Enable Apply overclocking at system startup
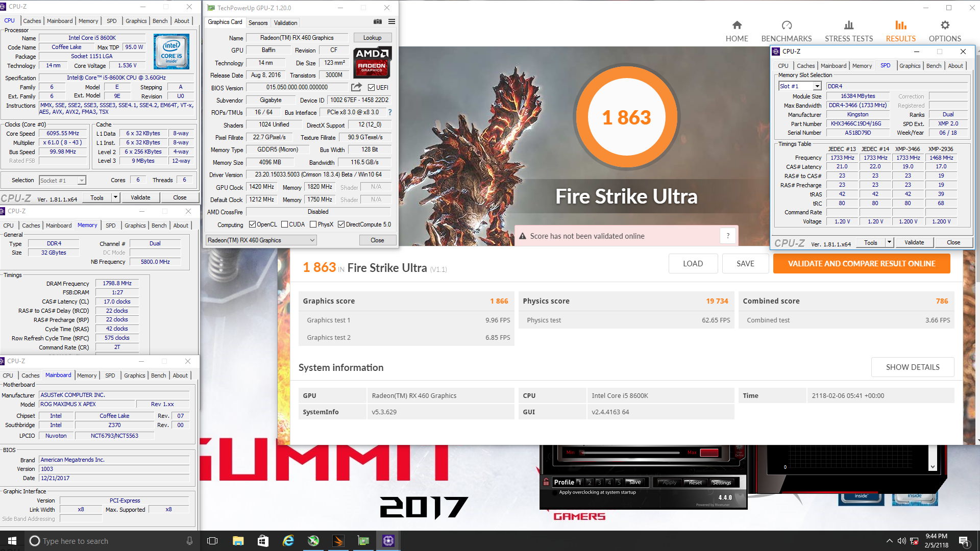Viewport: 980px width, 551px height. click(555, 493)
